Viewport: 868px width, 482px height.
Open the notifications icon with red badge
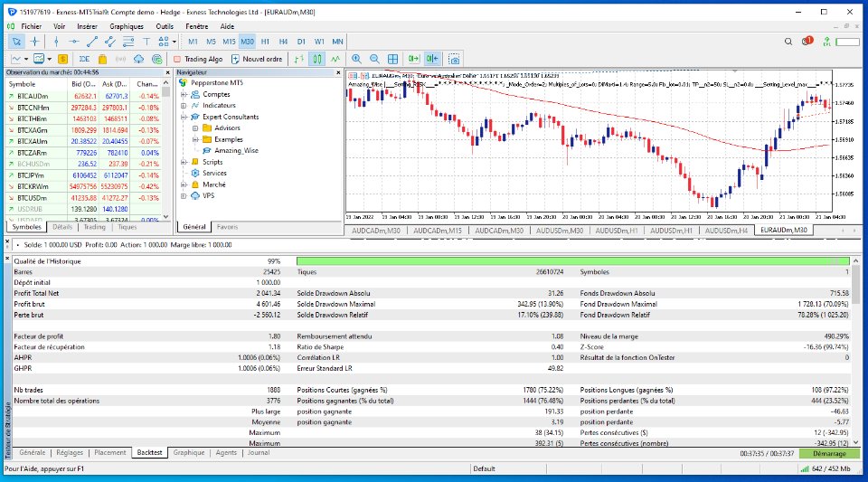pos(807,41)
